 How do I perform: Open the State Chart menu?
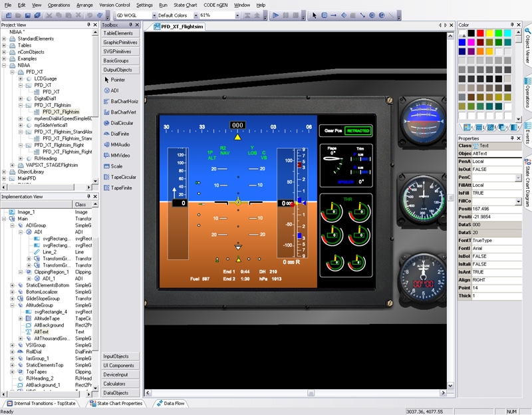point(185,5)
